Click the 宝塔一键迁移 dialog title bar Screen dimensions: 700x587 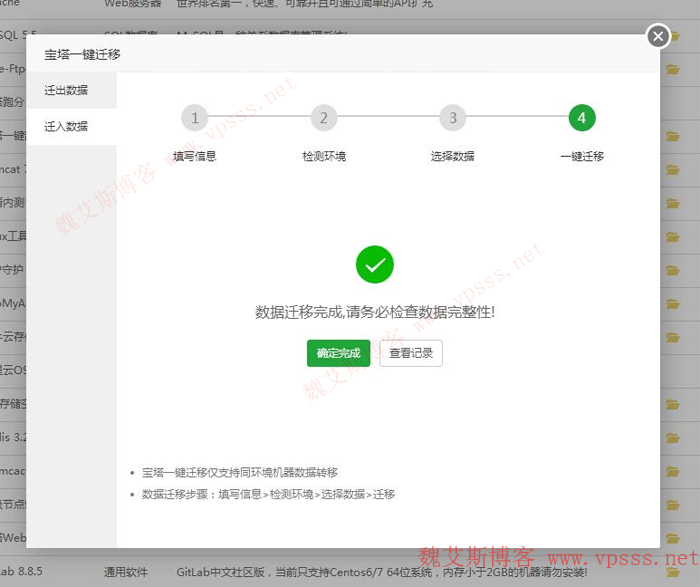tap(300, 54)
